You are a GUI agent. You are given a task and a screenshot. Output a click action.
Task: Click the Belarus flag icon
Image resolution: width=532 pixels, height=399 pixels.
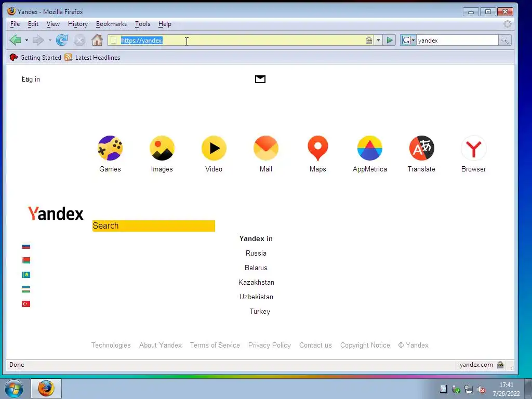[26, 260]
